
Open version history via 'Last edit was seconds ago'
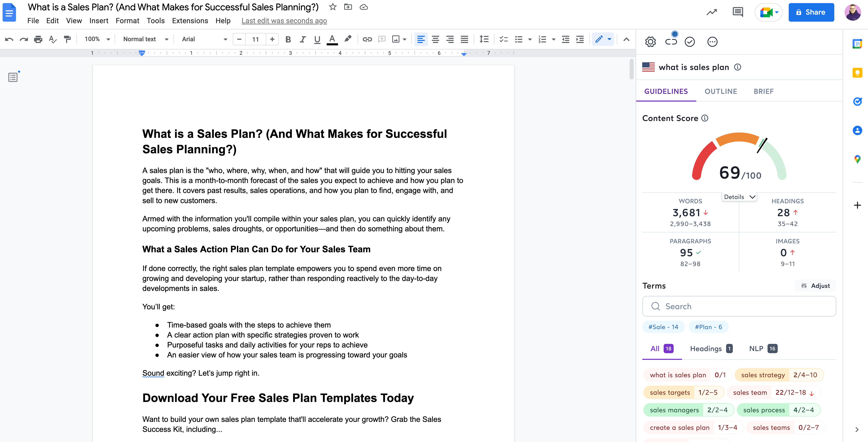point(284,20)
